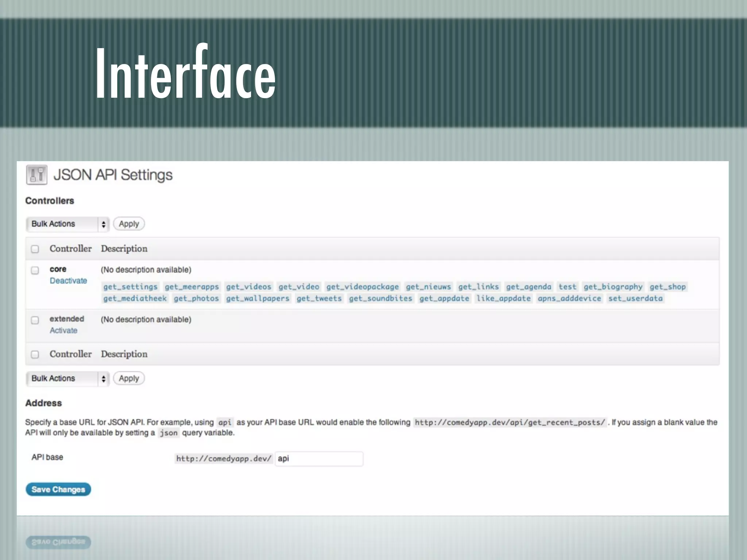
Task: Open the get_shop method link
Action: pyautogui.click(x=667, y=287)
